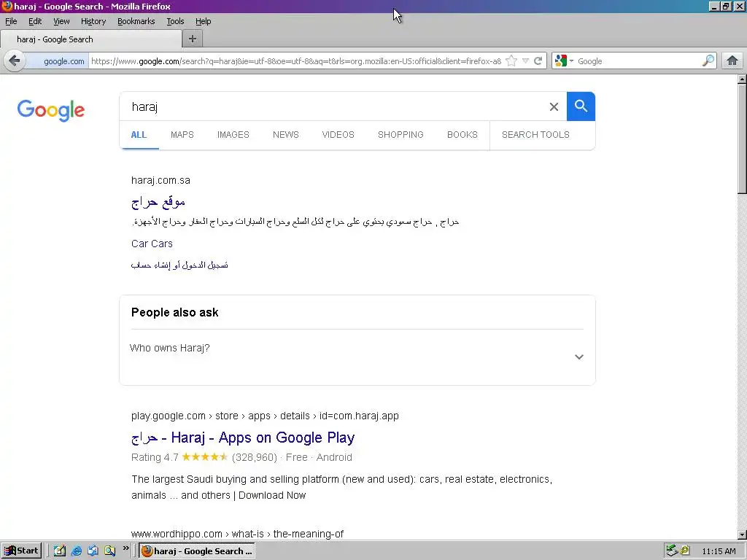Open the 'Car Cars' sitelink
Viewport: 747px width, 560px height.
(x=152, y=244)
